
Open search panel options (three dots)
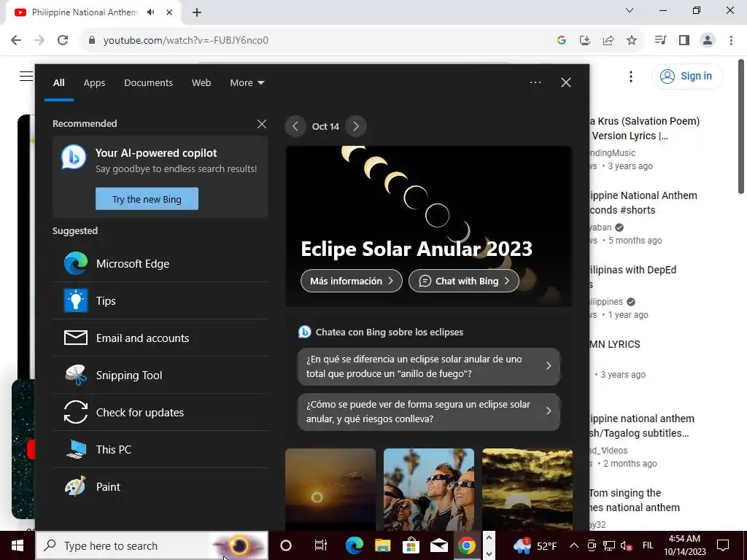point(535,82)
